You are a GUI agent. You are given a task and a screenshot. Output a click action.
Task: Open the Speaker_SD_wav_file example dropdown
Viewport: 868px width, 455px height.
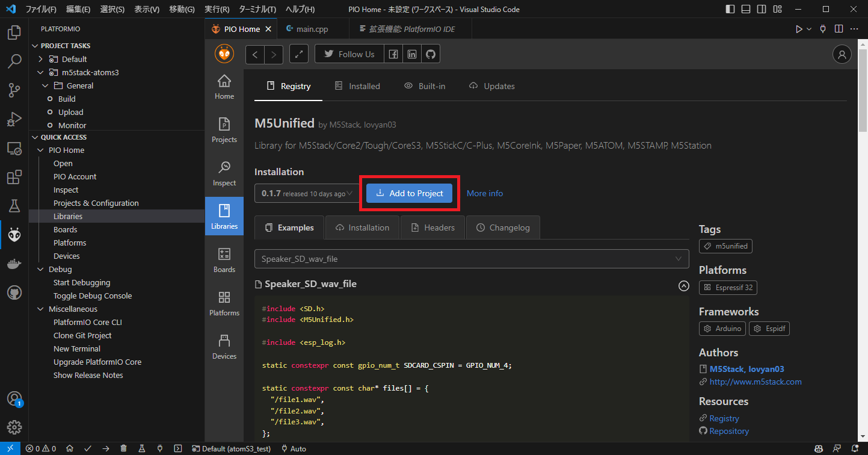(472, 259)
